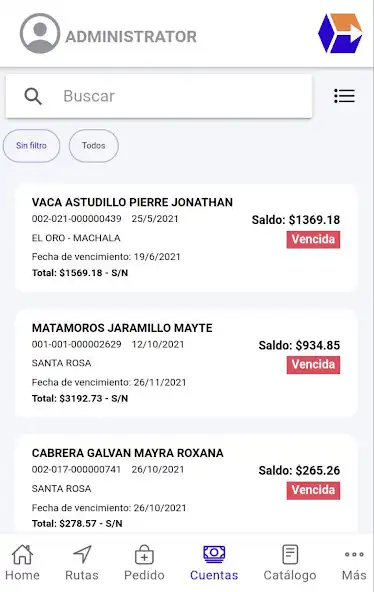Click into the Buscar search field
This screenshot has height=592, width=374.
pyautogui.click(x=159, y=96)
